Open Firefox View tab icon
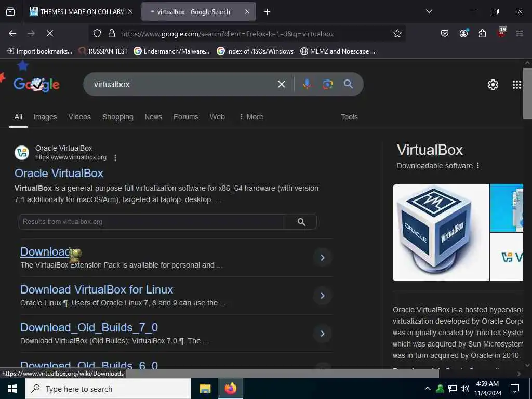532x399 pixels. (x=10, y=11)
